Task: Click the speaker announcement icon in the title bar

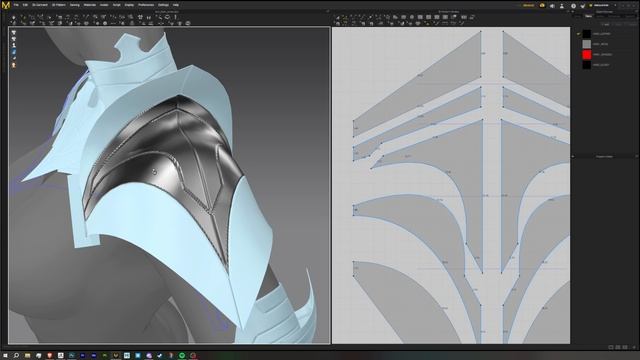Action: (x=552, y=6)
